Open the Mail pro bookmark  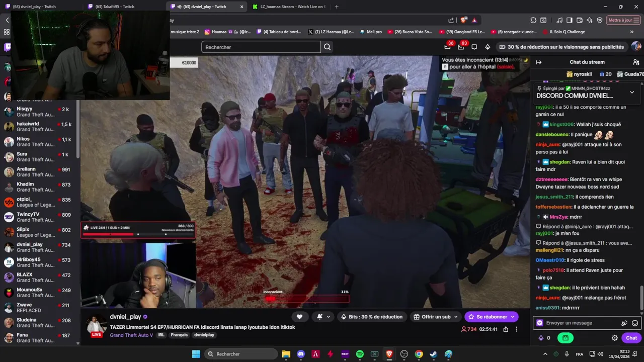coord(370,32)
